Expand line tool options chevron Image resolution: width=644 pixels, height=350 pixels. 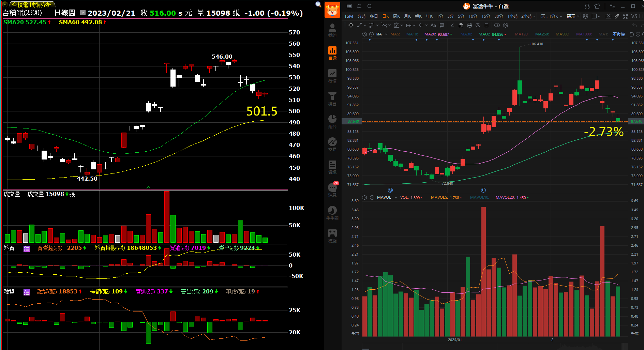365,25
